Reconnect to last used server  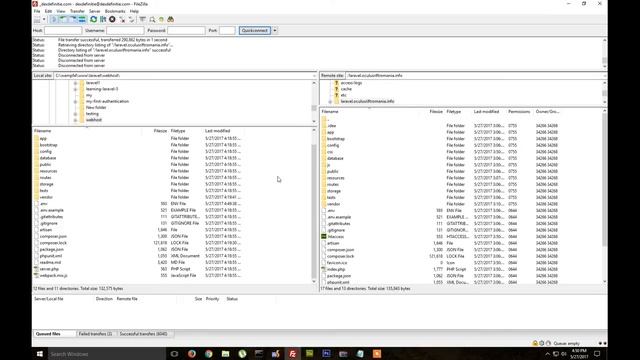[131, 20]
